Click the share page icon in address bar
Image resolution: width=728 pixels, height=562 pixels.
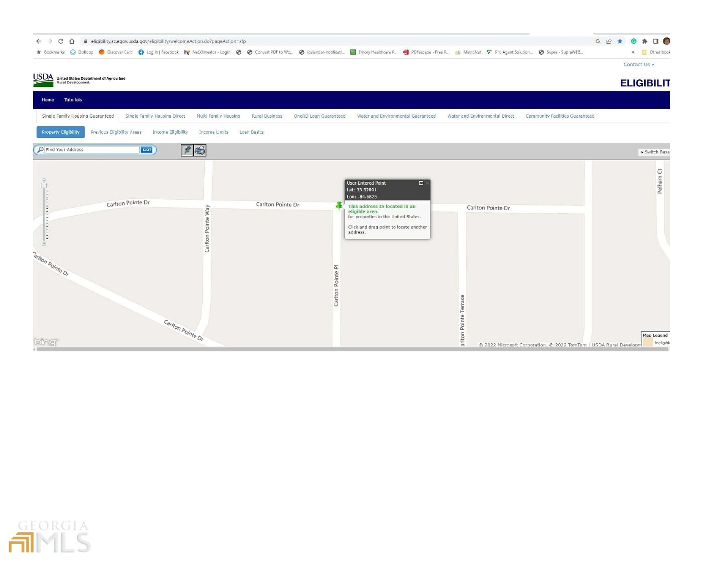point(609,41)
